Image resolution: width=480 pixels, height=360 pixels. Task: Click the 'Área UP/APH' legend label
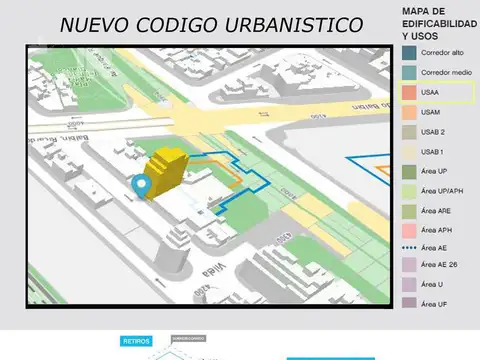(442, 191)
